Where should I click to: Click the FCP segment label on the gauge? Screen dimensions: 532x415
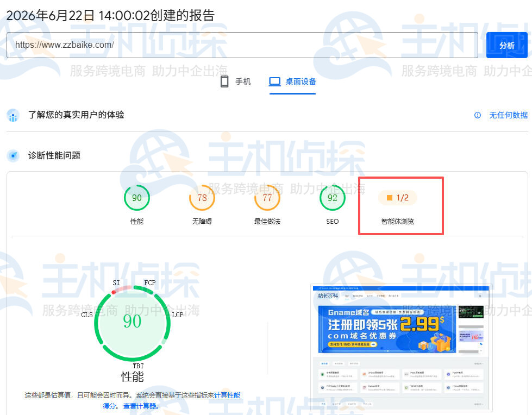coord(149,283)
